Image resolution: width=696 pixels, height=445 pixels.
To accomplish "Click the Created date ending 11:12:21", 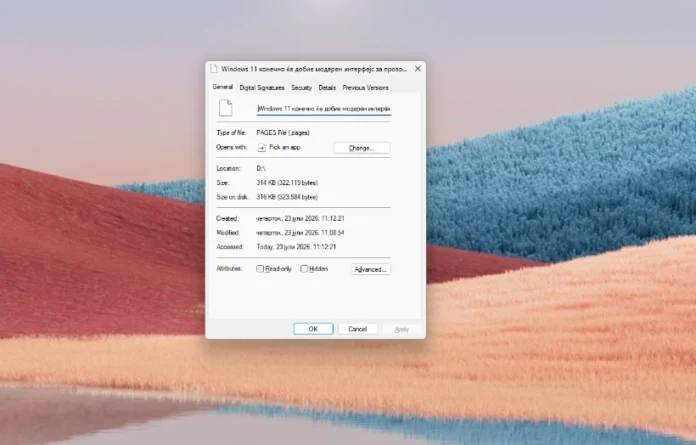I will click(x=300, y=218).
